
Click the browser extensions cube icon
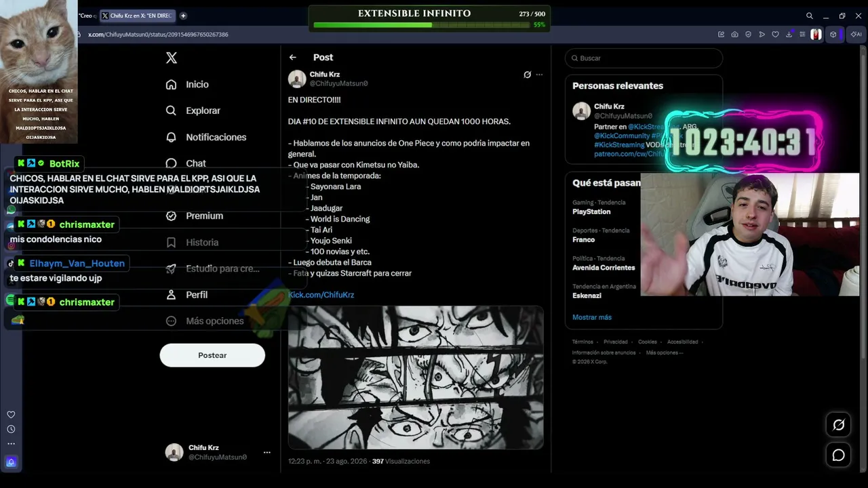pyautogui.click(x=833, y=35)
